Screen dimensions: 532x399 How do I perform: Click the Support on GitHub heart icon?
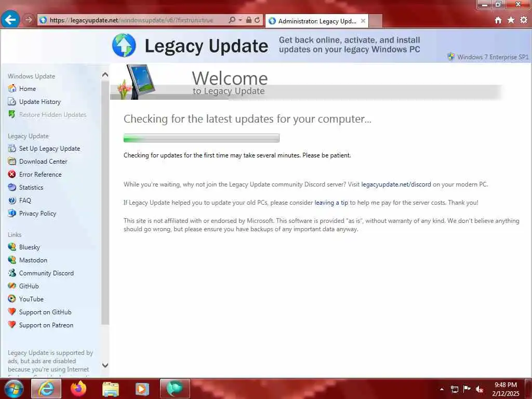click(12, 312)
